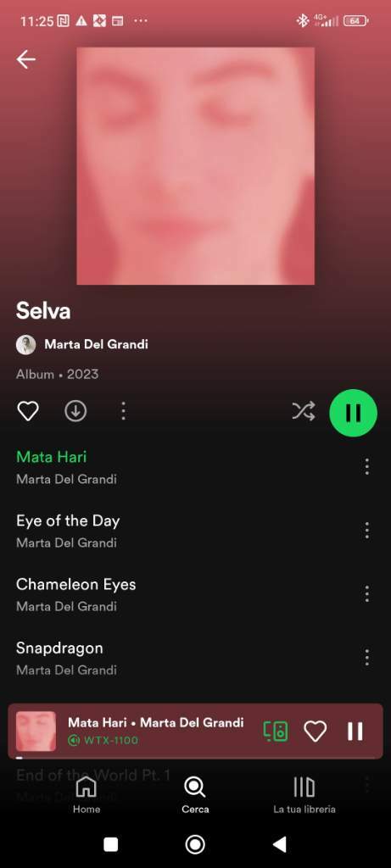
Task: Download the Selva album
Action: tap(75, 411)
